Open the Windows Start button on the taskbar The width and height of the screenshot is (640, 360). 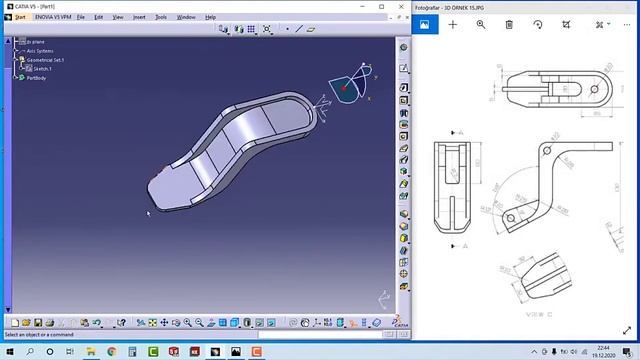point(10,351)
